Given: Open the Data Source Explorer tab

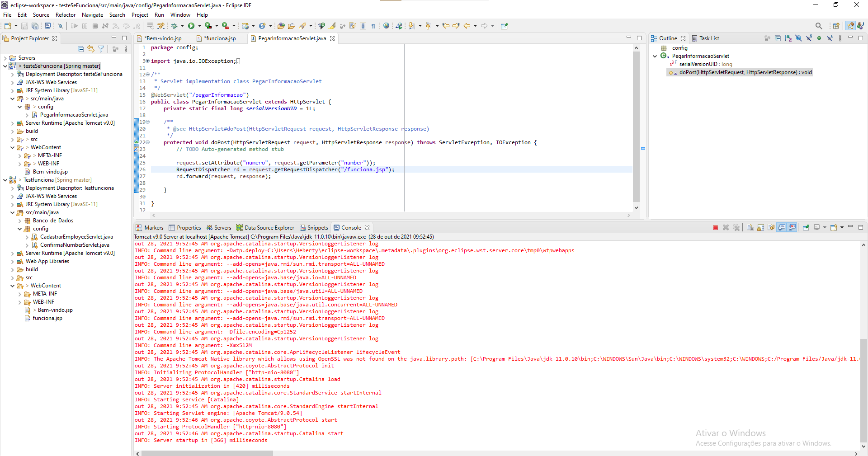Looking at the screenshot, I should [x=265, y=228].
